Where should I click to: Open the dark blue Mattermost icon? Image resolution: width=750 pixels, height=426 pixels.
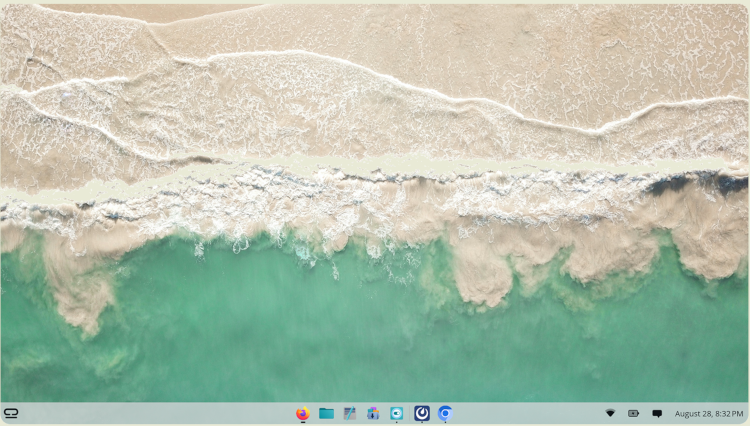(422, 413)
